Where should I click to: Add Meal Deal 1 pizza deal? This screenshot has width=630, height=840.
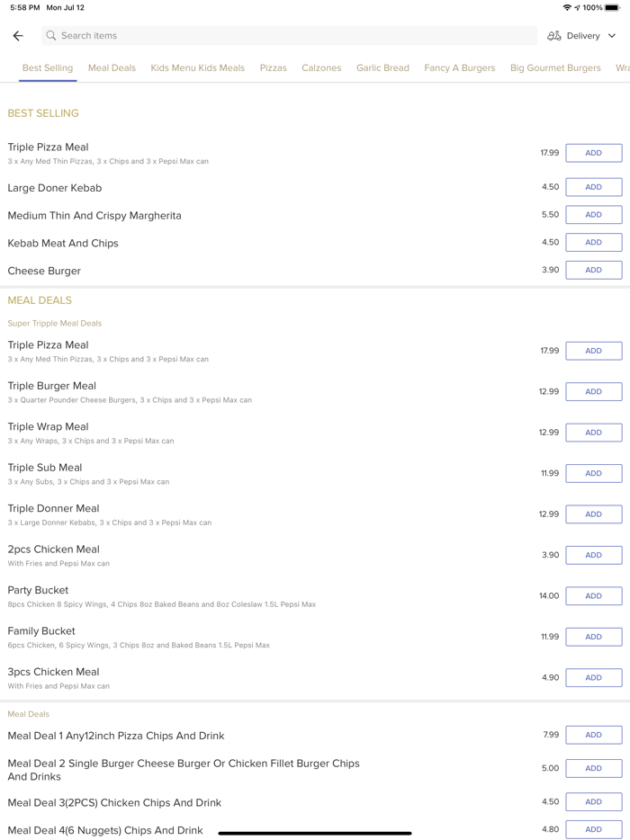click(x=593, y=735)
